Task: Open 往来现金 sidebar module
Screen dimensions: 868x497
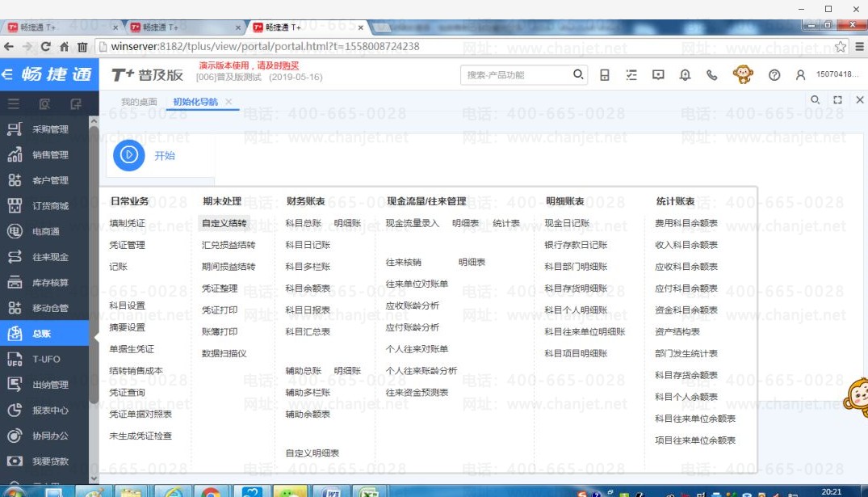Action: tap(44, 256)
